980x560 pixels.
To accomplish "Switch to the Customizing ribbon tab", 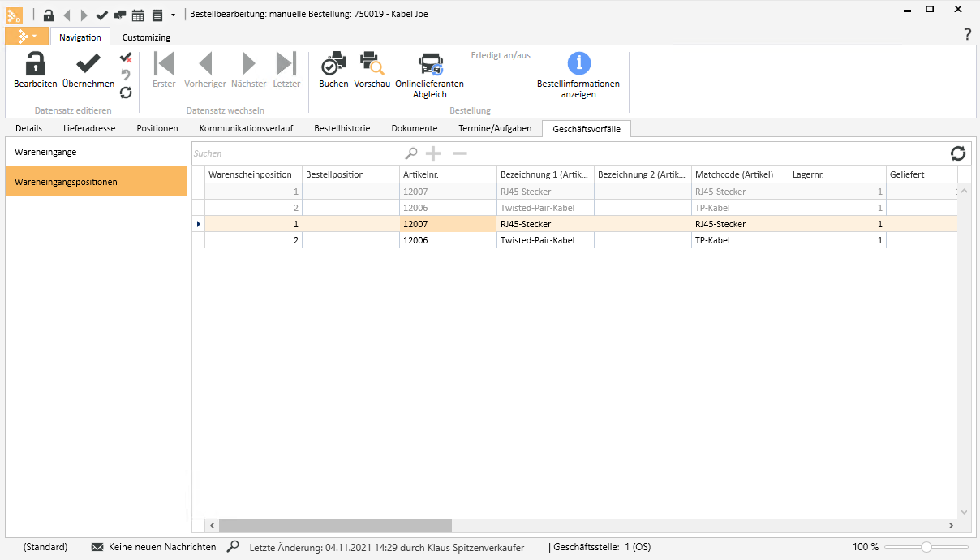I will coord(146,37).
